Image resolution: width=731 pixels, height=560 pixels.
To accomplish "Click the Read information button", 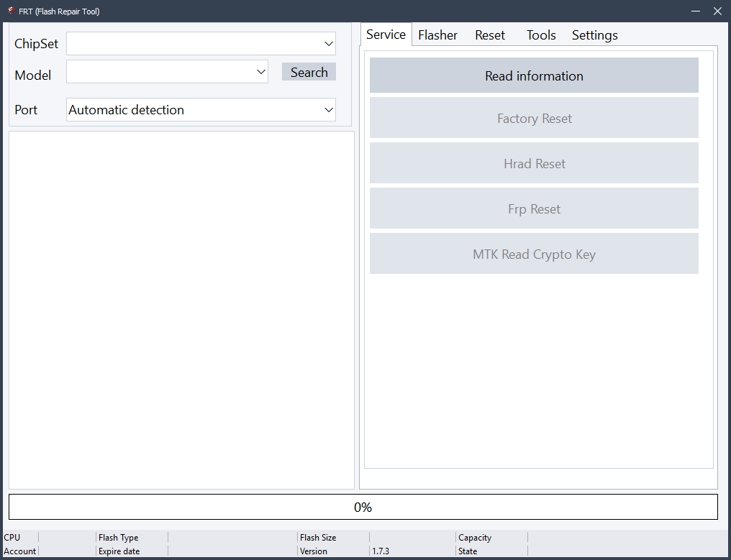I will (x=534, y=75).
